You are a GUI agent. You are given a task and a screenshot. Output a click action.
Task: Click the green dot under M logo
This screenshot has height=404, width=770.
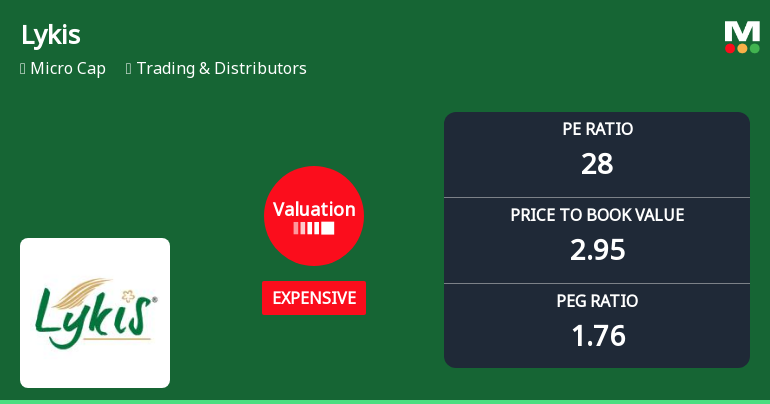(x=754, y=48)
